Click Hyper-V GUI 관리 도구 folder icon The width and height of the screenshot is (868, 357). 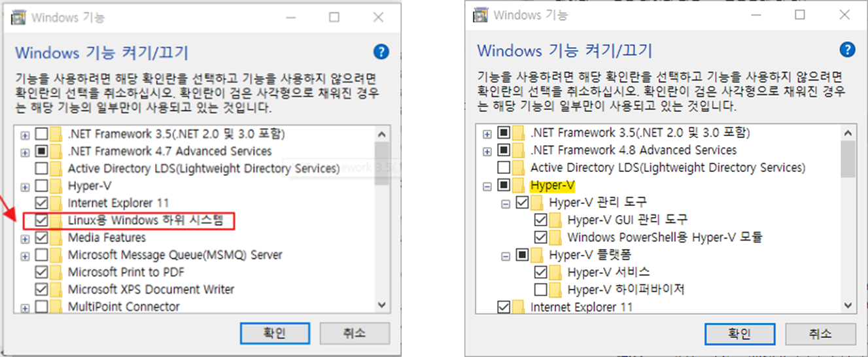556,219
